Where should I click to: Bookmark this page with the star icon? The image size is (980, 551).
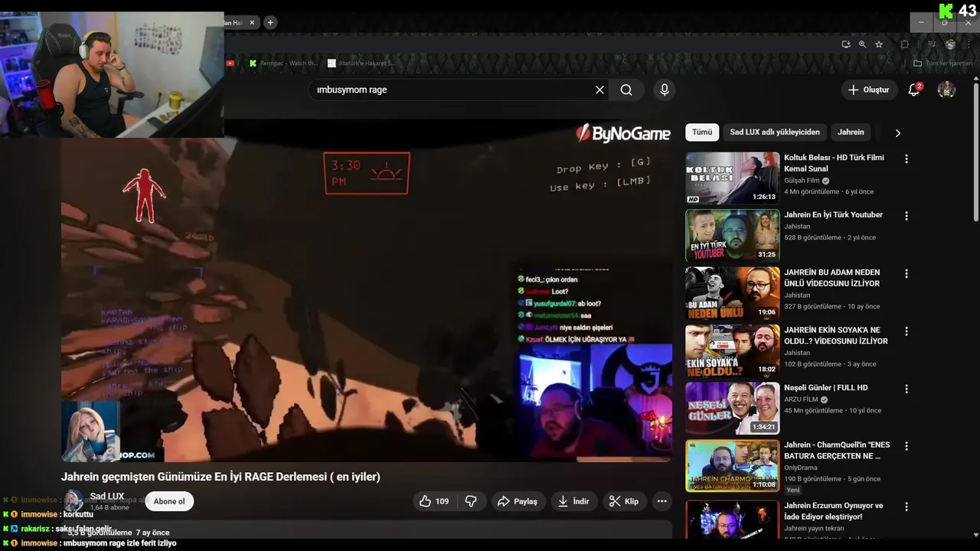[x=879, y=44]
